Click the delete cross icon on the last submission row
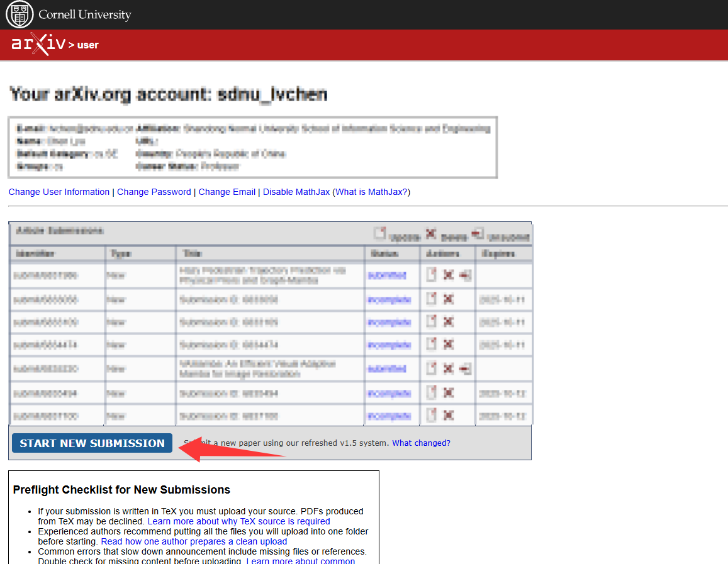 449,415
